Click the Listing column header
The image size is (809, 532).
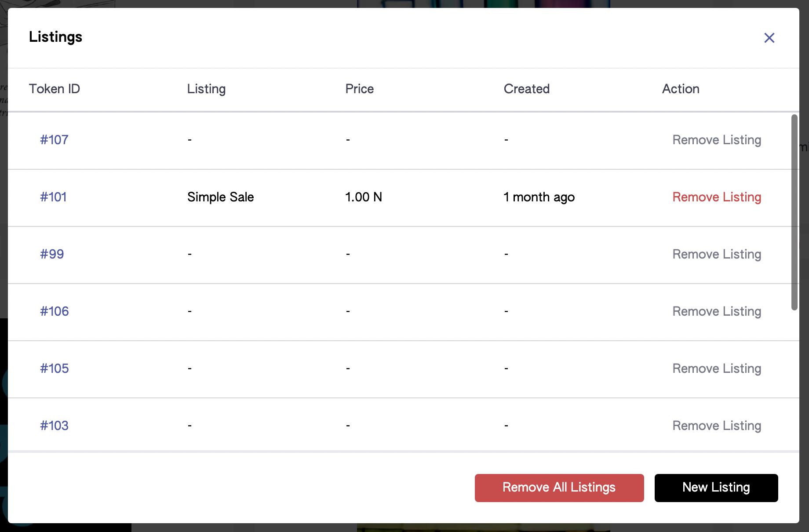click(206, 89)
